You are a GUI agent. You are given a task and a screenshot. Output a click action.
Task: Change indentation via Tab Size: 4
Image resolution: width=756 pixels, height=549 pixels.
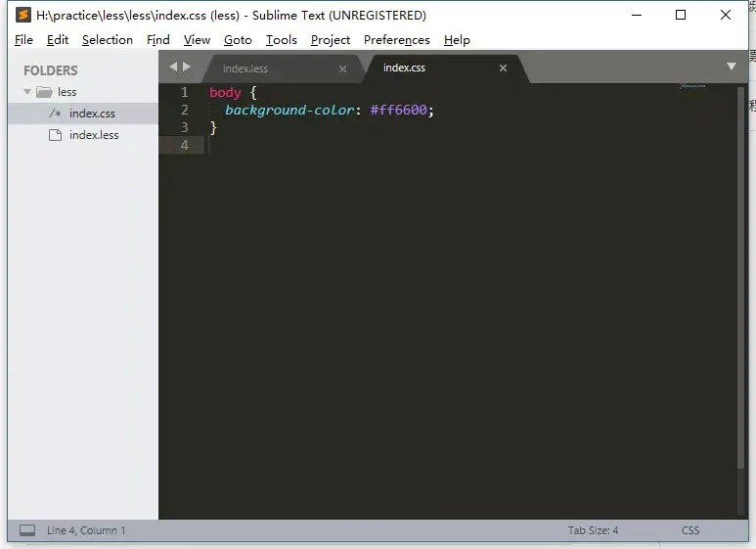593,530
